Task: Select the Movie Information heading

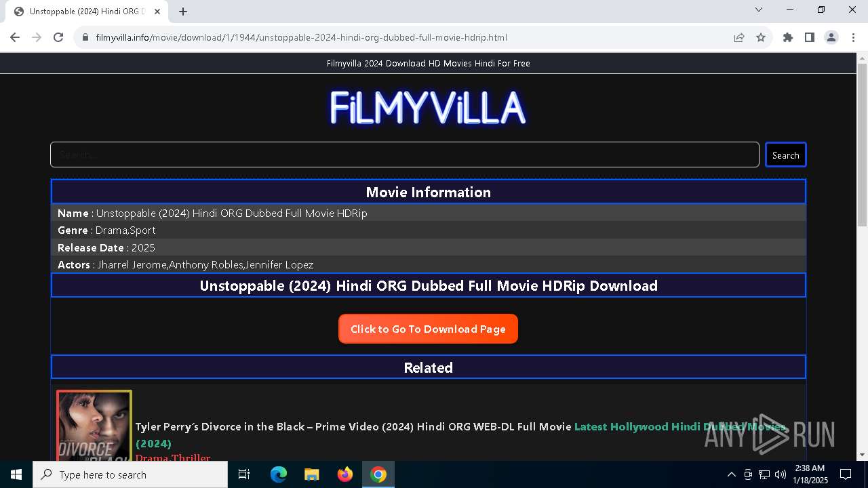Action: (428, 192)
